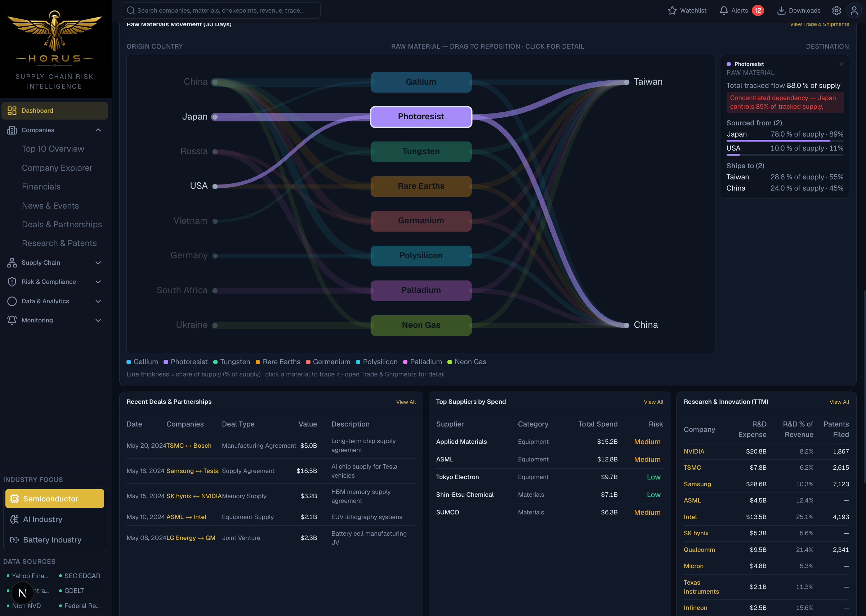Toggle Germanium in the chart legend
Screen dimensions: 866x616
click(x=328, y=362)
